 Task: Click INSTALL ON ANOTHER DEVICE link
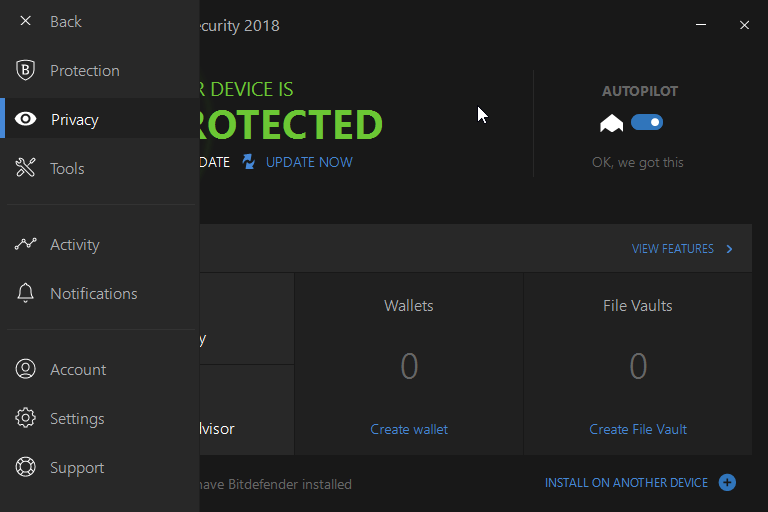[x=626, y=483]
